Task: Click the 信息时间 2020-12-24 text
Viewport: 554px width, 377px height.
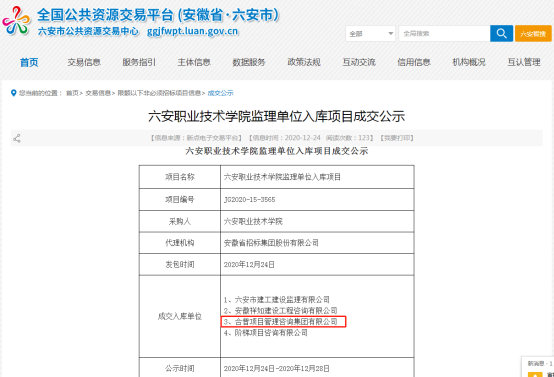Action: pos(285,138)
